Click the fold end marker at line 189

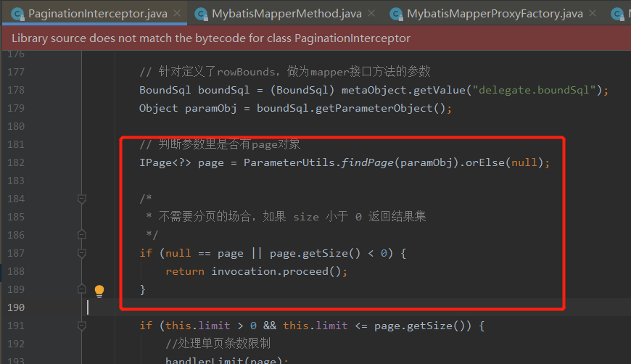coord(82,289)
